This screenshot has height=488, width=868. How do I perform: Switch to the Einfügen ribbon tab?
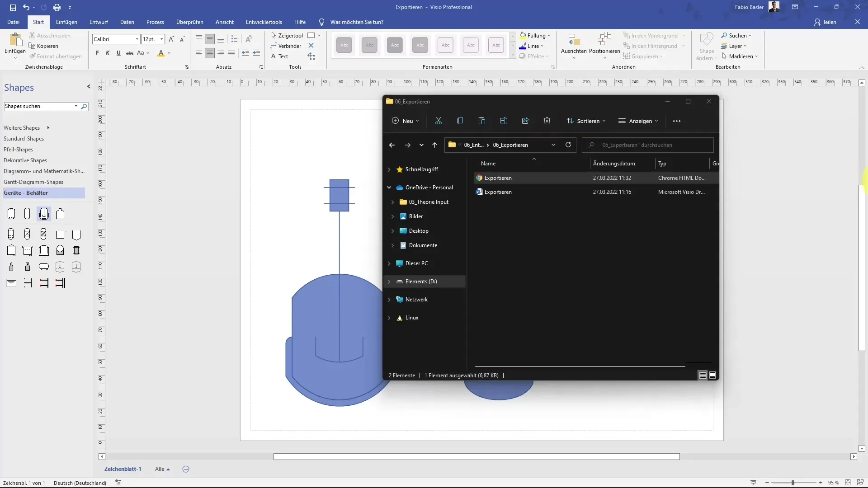(66, 22)
